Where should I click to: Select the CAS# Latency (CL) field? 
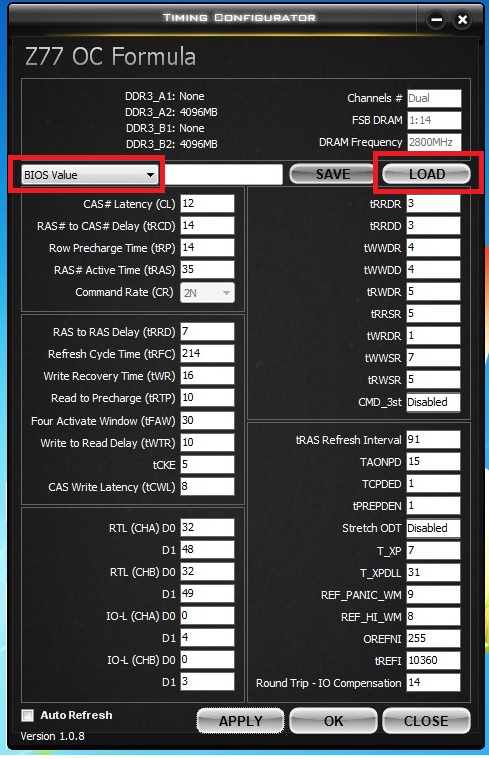click(x=207, y=203)
